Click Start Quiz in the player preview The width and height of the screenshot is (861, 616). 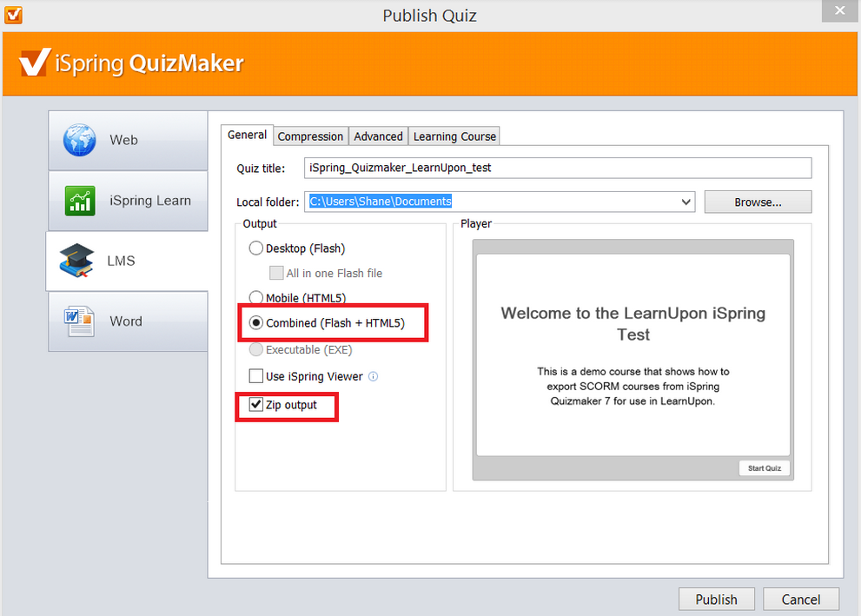[765, 468]
